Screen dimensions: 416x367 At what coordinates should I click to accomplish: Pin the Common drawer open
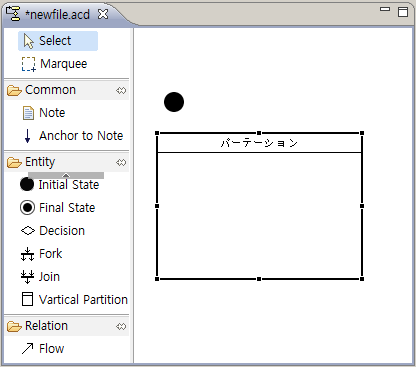121,90
